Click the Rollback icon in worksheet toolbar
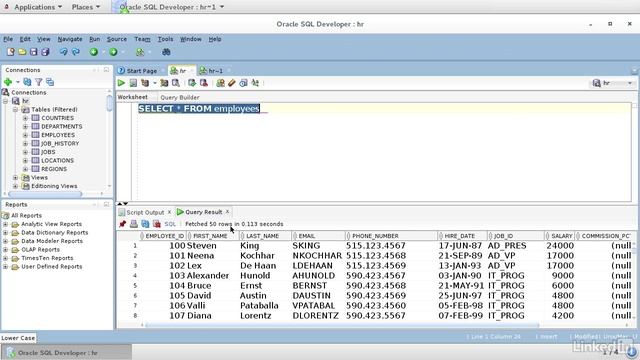The height and width of the screenshot is (360, 640). 204,83
